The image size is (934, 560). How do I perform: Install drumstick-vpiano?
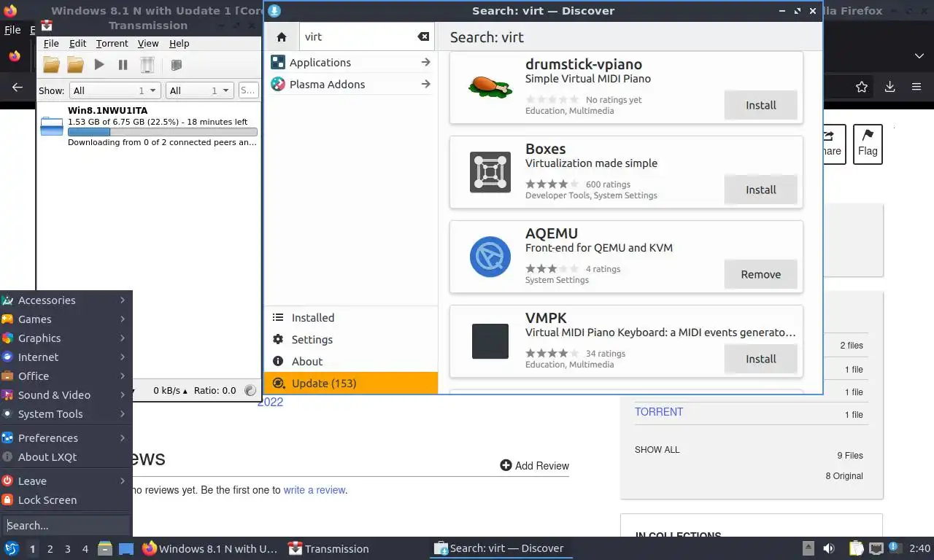coord(760,105)
